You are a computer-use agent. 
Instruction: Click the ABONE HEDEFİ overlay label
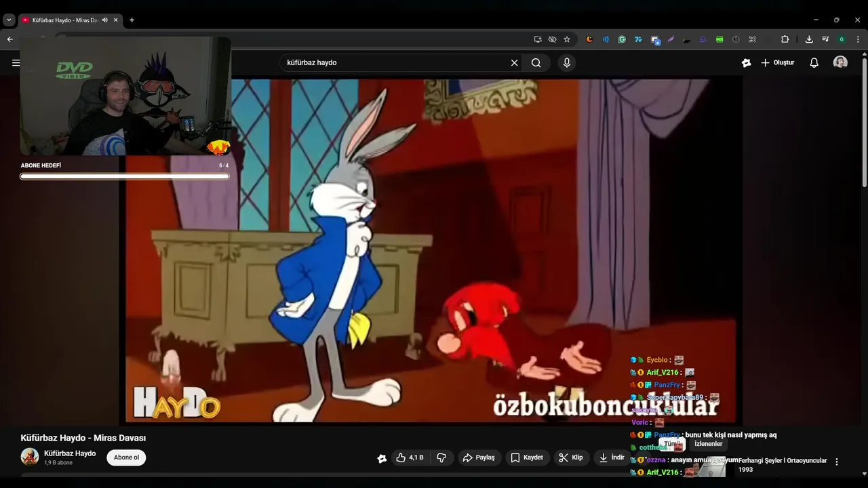pyautogui.click(x=41, y=165)
